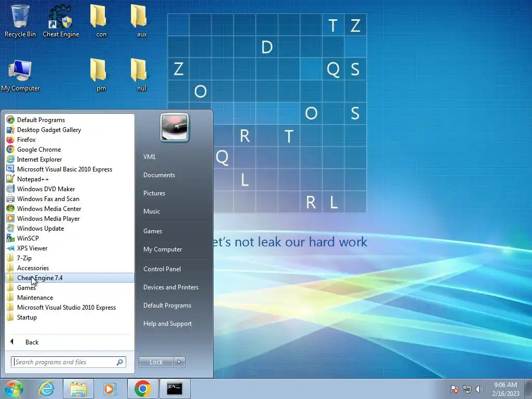
Task: Open Windows DVD Maker
Action: click(70, 189)
